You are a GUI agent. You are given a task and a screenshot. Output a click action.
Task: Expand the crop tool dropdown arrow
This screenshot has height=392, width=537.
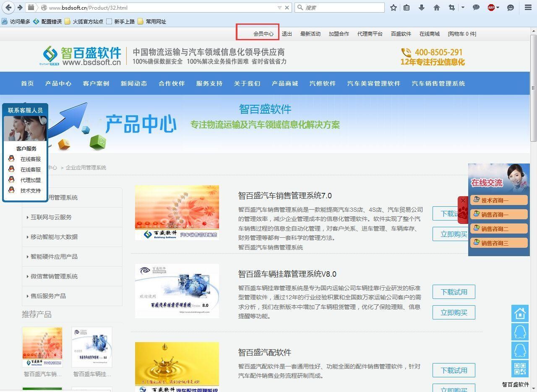click(x=463, y=8)
